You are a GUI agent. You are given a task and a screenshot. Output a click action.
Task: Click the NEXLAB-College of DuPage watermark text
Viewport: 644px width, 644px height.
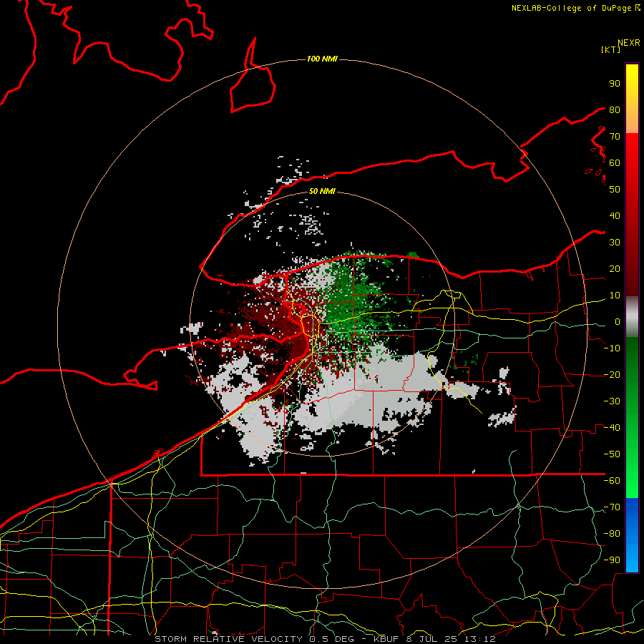[575, 8]
